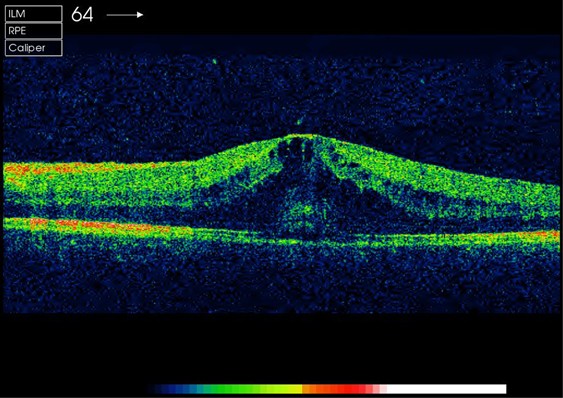Click the peak of the retinal elevation
The width and height of the screenshot is (563, 398).
pyautogui.click(x=303, y=136)
